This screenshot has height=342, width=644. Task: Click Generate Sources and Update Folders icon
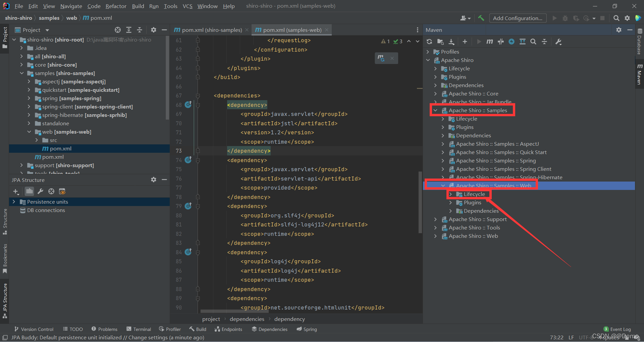coord(440,42)
